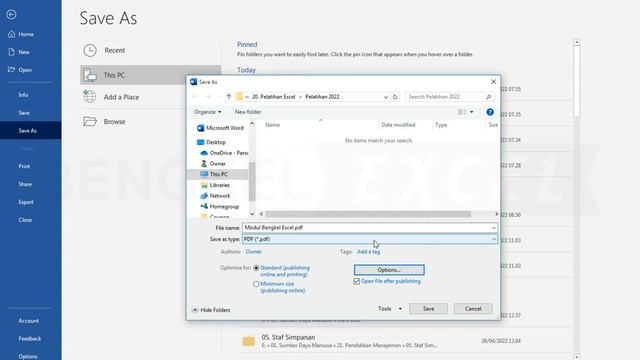
Task: Click the Change your view icon
Action: point(462,112)
